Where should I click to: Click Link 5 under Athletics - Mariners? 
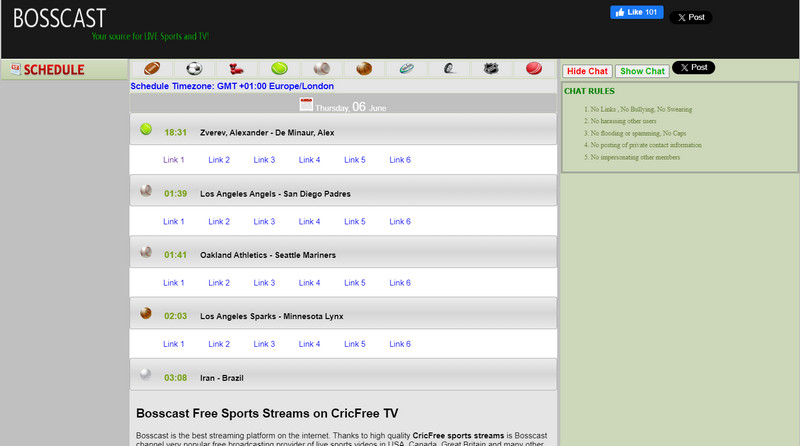pyautogui.click(x=355, y=283)
